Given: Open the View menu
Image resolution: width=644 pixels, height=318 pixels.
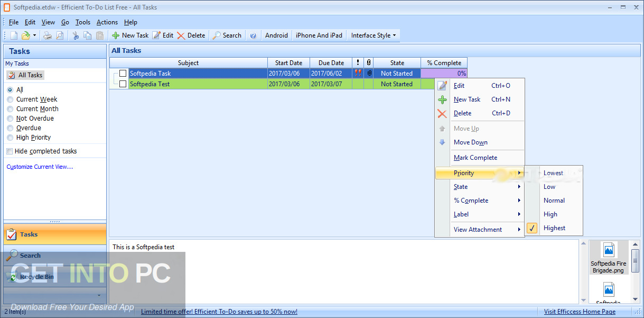Looking at the screenshot, I should (x=48, y=22).
